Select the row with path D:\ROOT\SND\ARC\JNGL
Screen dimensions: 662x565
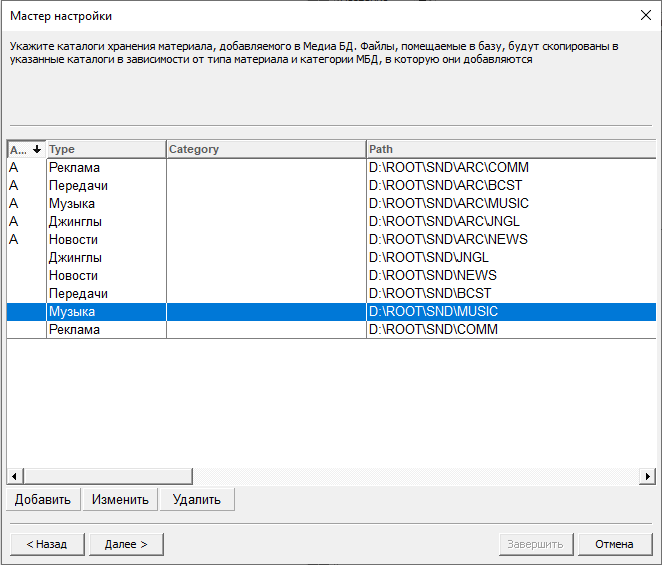pos(444,222)
